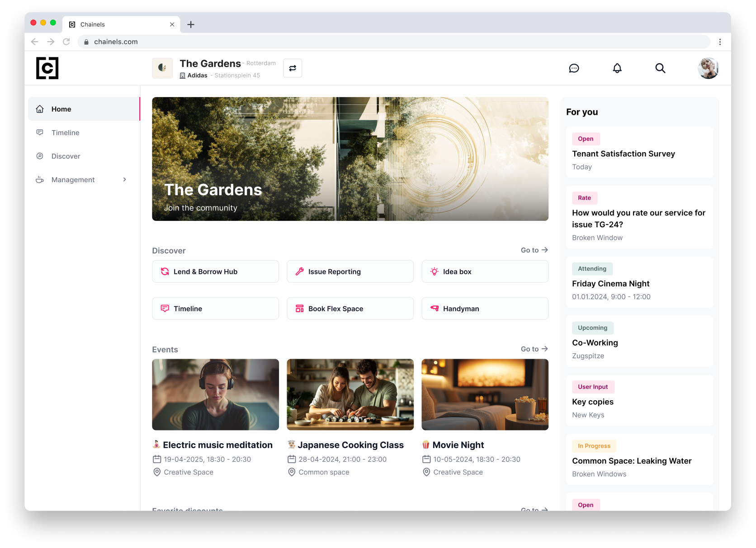Viewport: 756px width, 548px height.
Task: Click the search magnifier icon
Action: click(x=660, y=68)
